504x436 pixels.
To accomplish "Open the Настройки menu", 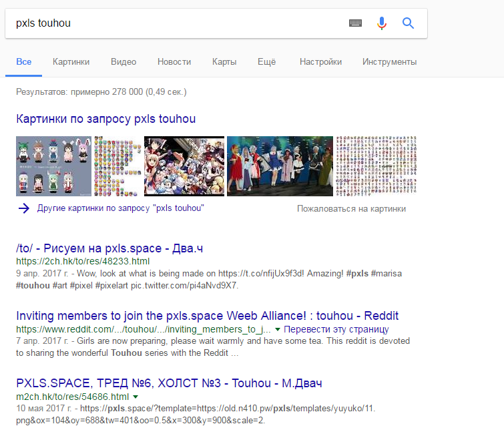I will (321, 61).
